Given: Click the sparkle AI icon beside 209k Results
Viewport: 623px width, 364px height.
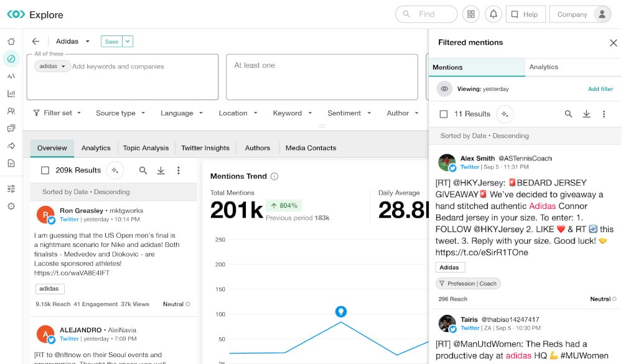Looking at the screenshot, I should pyautogui.click(x=115, y=170).
